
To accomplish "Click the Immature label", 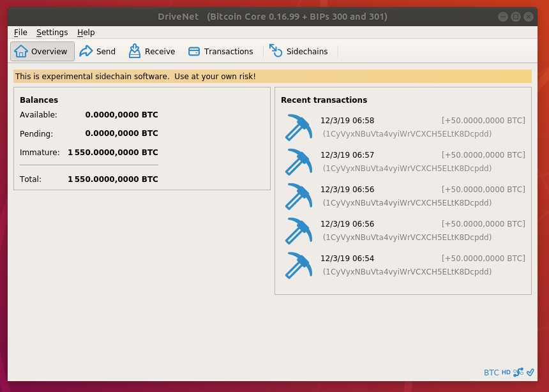I will (40, 153).
